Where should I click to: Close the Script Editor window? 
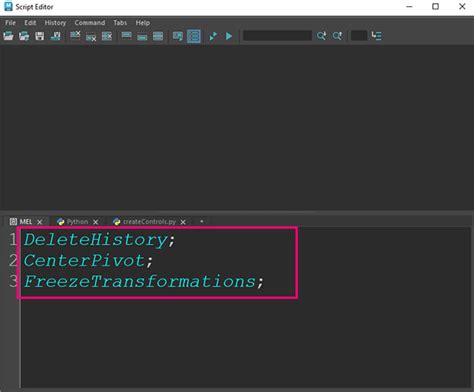[462, 6]
